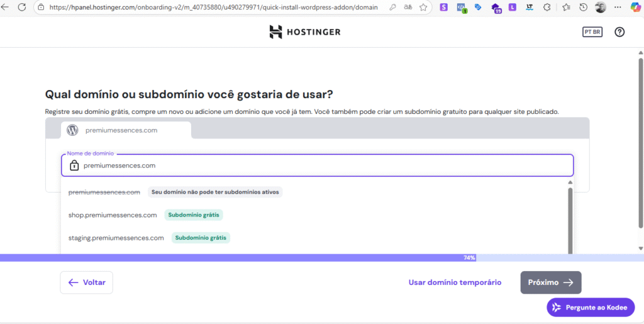
Task: Open the browser Favorites list icon
Action: (566, 7)
